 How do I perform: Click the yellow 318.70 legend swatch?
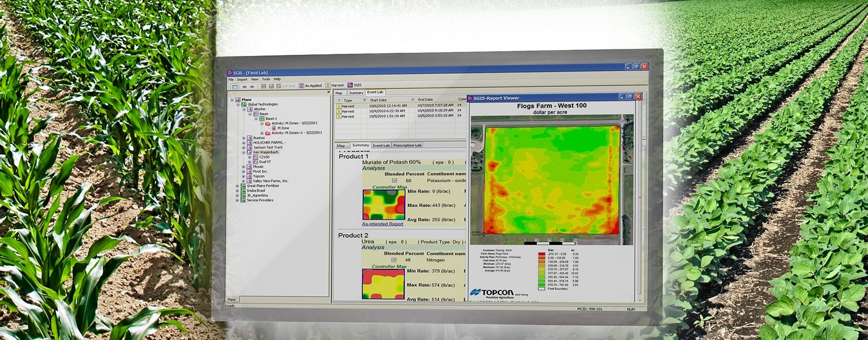pos(541,269)
